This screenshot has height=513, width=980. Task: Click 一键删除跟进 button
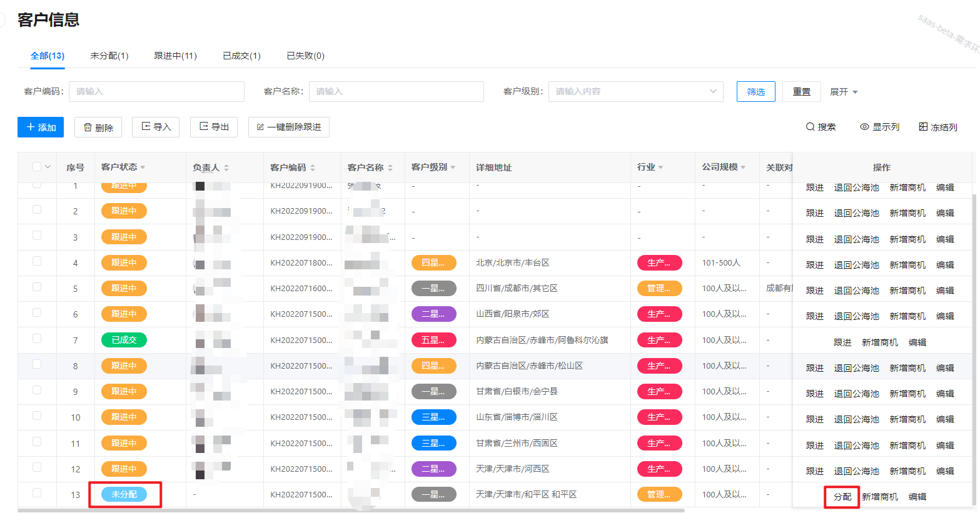289,127
